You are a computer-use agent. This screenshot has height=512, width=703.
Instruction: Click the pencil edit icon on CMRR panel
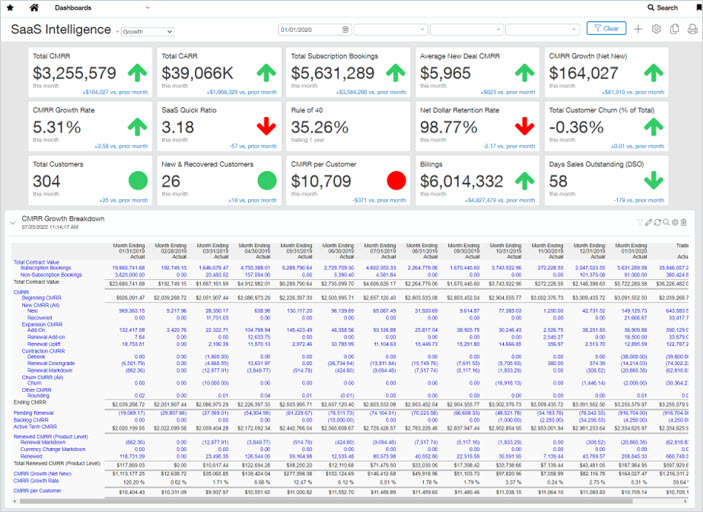coord(648,222)
